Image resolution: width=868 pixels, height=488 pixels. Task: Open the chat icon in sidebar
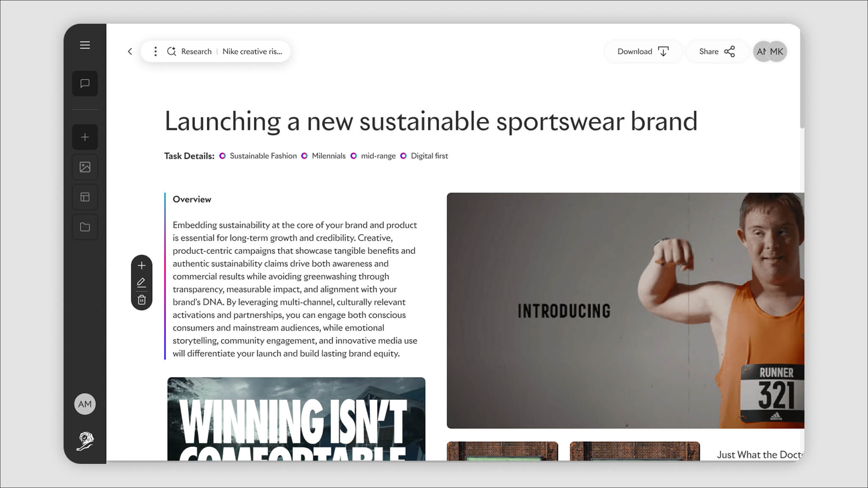point(85,83)
